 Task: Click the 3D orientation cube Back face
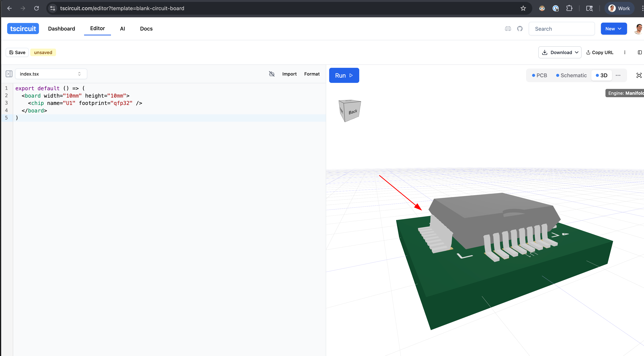click(352, 112)
